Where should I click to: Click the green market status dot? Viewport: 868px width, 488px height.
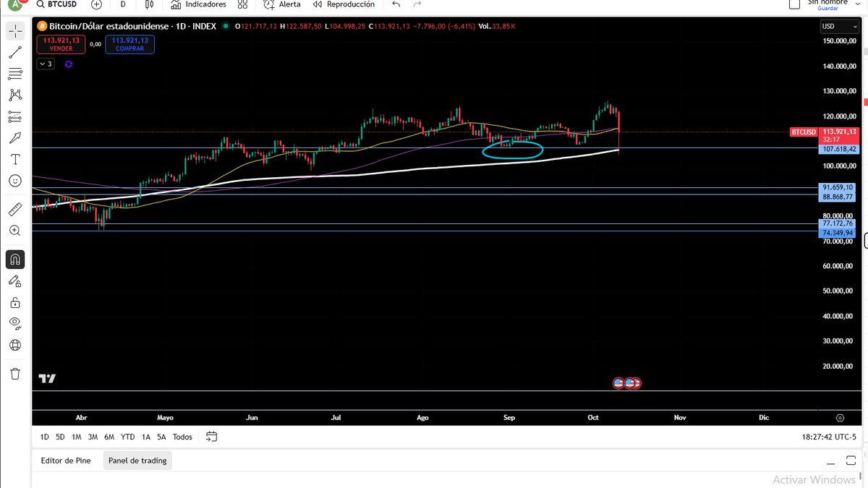[226, 26]
